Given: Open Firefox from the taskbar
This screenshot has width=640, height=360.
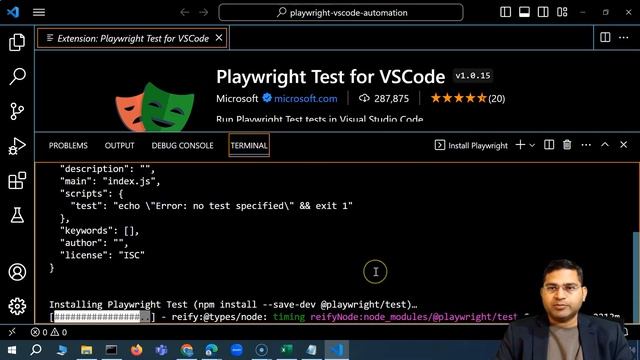Looking at the screenshot, I should tap(136, 350).
